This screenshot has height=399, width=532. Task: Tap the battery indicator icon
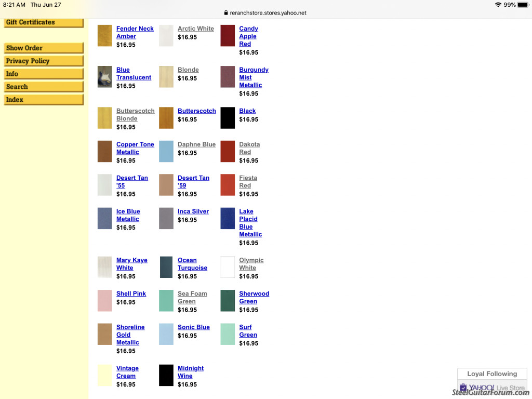point(523,5)
